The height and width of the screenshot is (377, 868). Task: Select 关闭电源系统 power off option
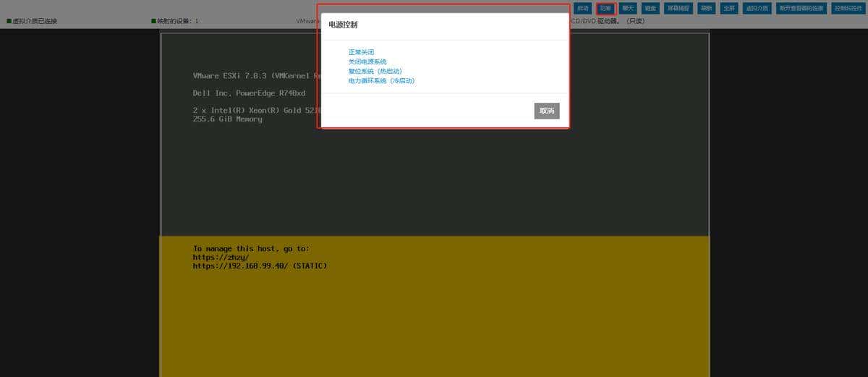pos(367,62)
